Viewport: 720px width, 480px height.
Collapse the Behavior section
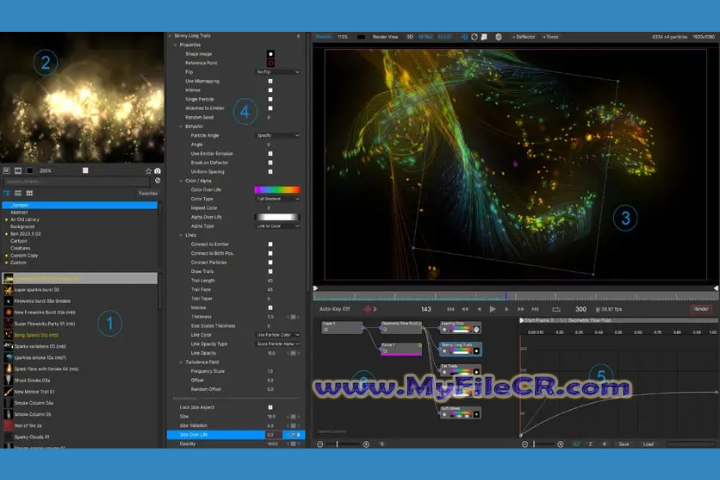pyautogui.click(x=181, y=126)
